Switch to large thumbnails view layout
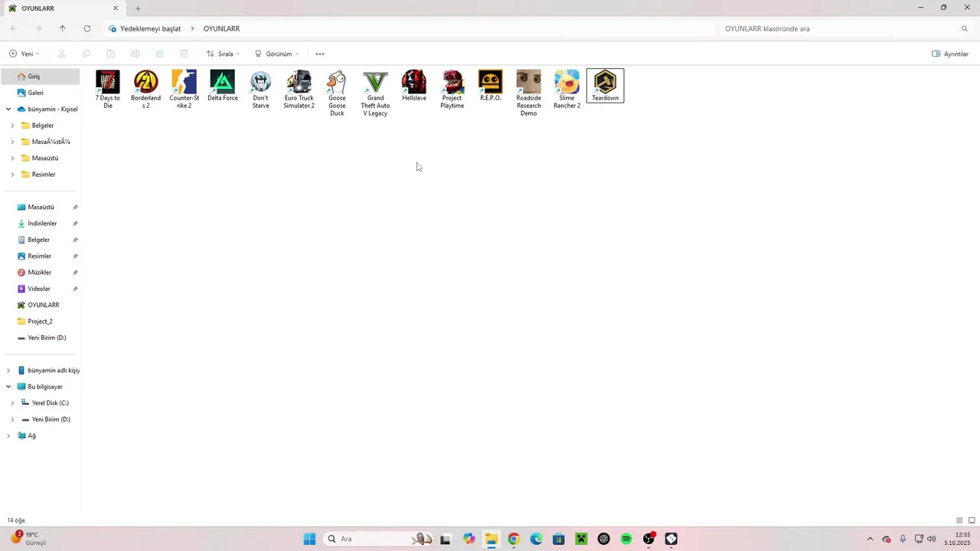 (x=972, y=520)
